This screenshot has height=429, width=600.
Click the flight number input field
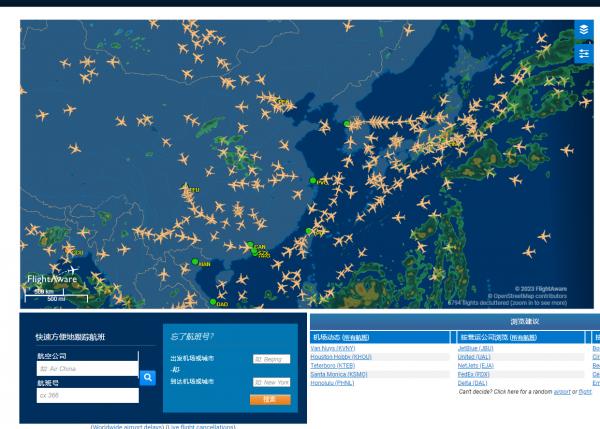point(85,395)
